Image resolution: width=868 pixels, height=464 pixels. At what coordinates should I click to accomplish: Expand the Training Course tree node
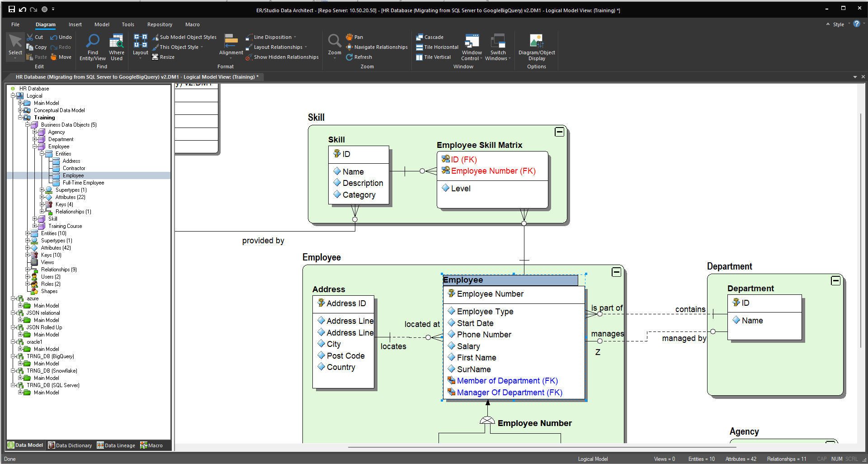35,226
